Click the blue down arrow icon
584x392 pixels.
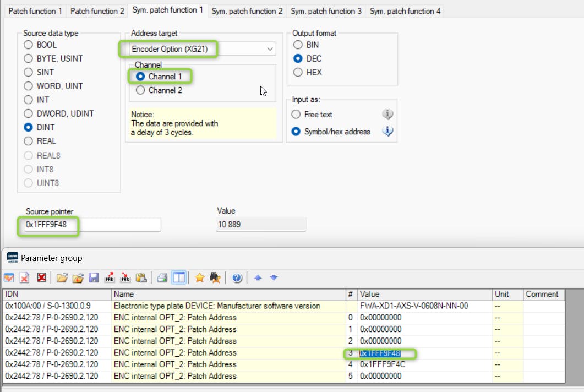(274, 277)
